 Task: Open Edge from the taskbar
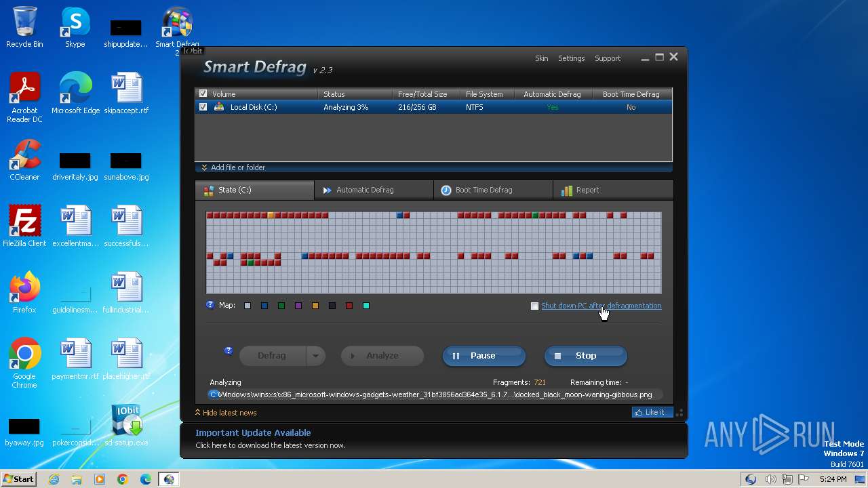point(146,479)
